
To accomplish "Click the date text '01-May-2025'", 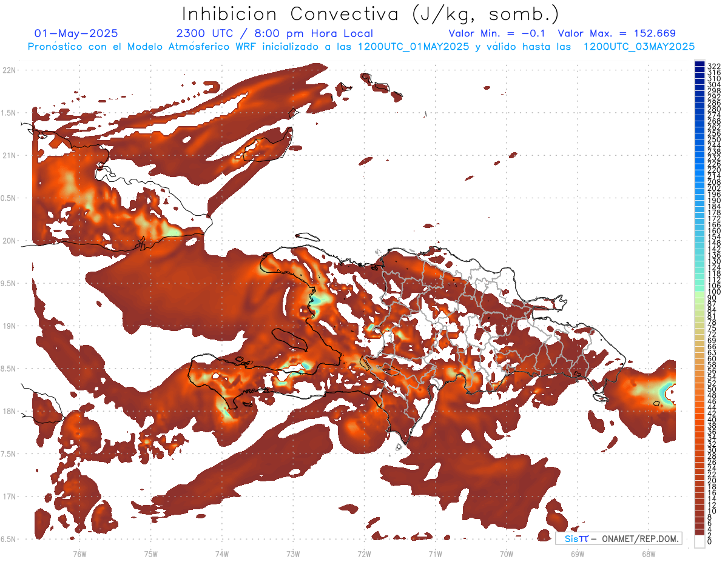I will pyautogui.click(x=76, y=33).
